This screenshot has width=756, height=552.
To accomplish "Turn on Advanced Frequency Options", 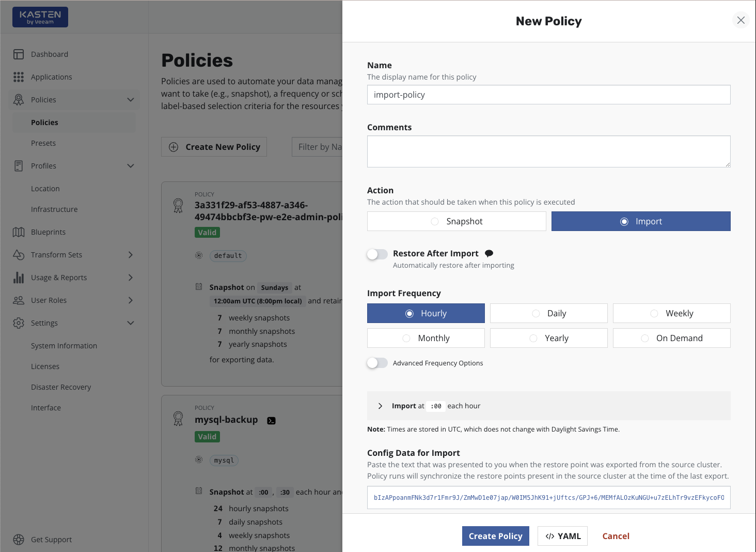I will coord(377,363).
